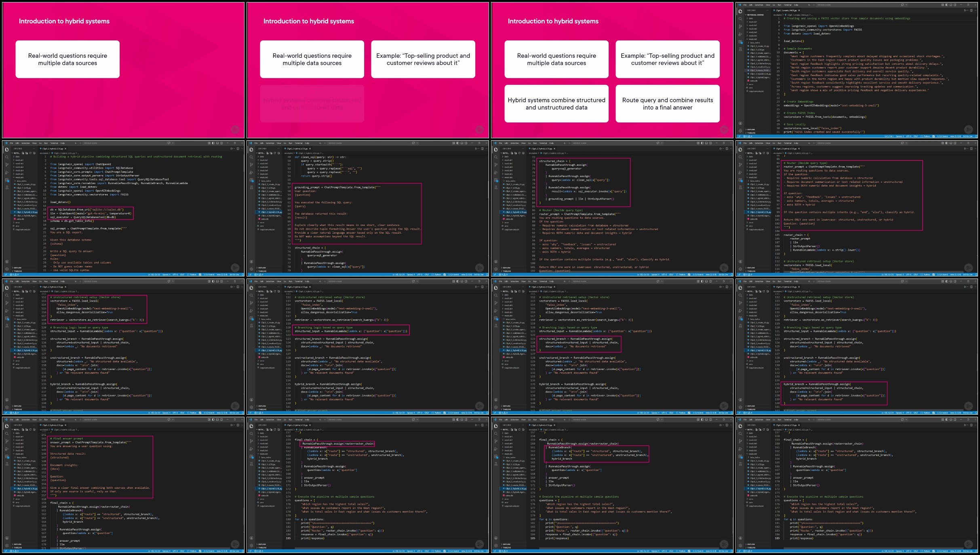The height and width of the screenshot is (555, 980).
Task: Open the slide showing only one white card
Action: (123, 70)
